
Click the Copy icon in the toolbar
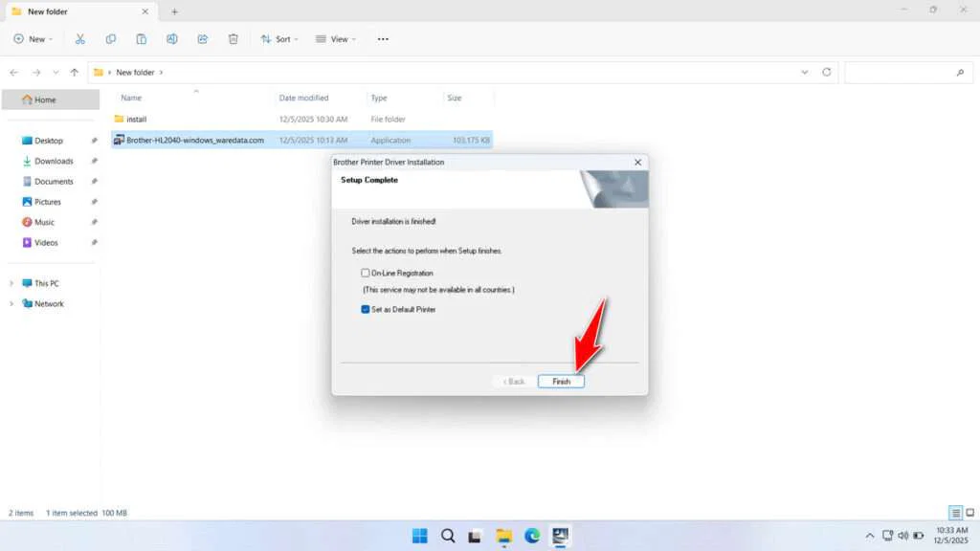(110, 38)
